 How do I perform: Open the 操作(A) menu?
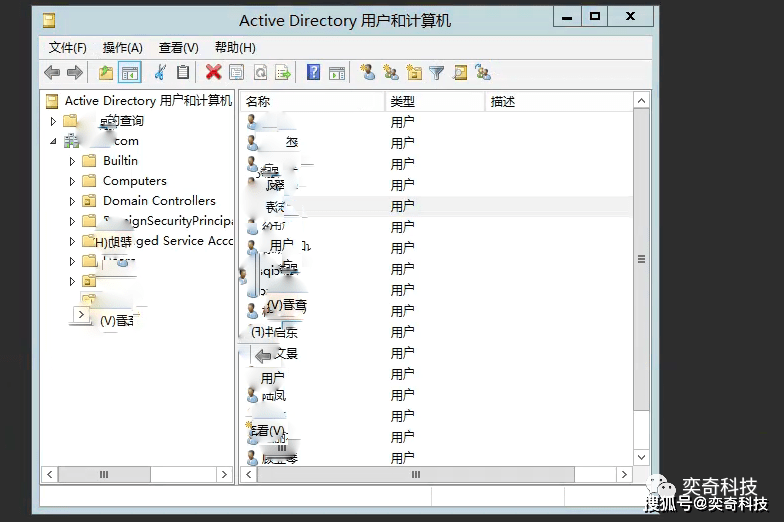[x=122, y=48]
